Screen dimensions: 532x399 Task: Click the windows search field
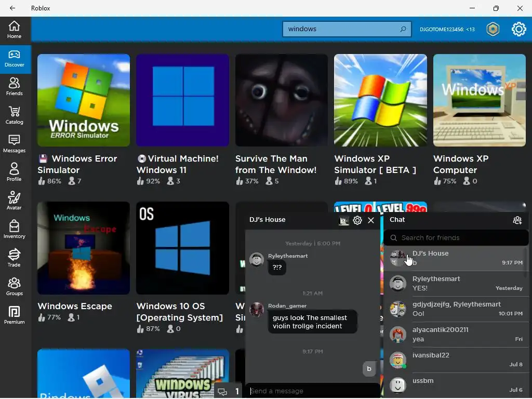tap(347, 29)
